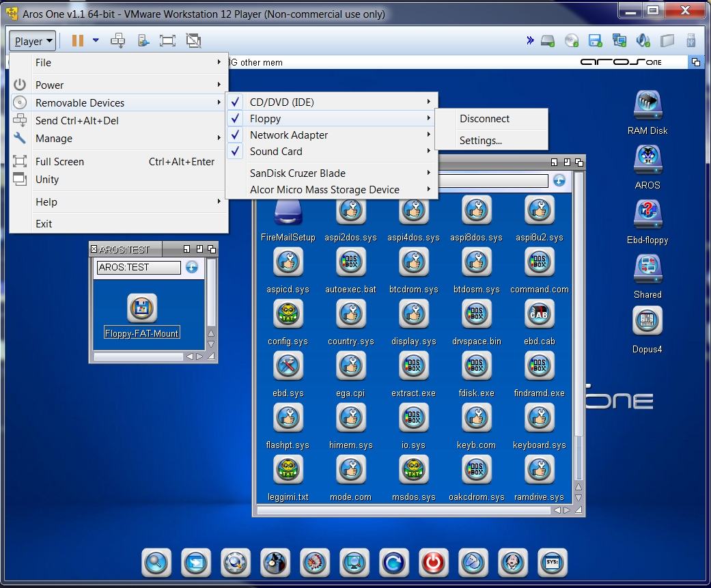711x588 pixels.
Task: Click the ebd.cab archive icon
Action: pyautogui.click(x=539, y=314)
